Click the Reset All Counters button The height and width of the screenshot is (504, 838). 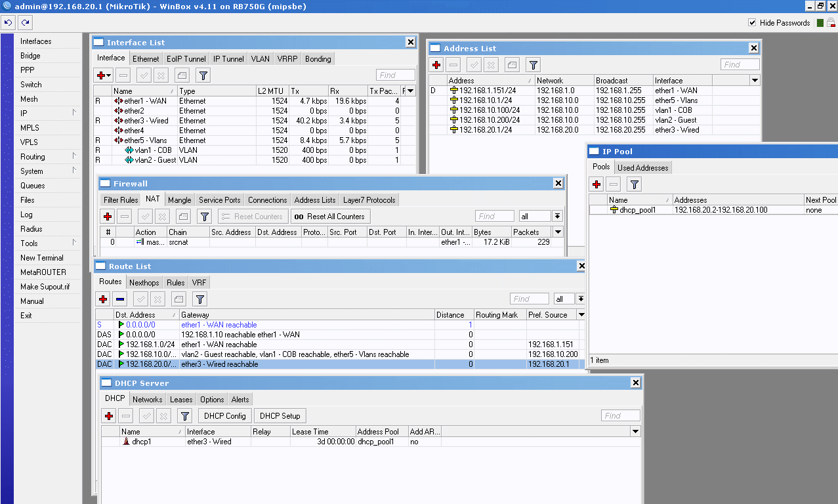click(330, 216)
